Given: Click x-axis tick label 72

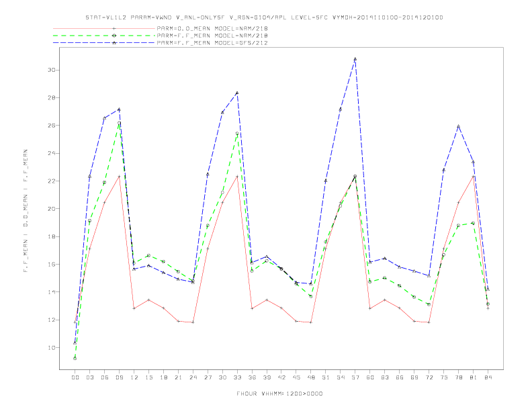Looking at the screenshot, I should [x=429, y=377].
